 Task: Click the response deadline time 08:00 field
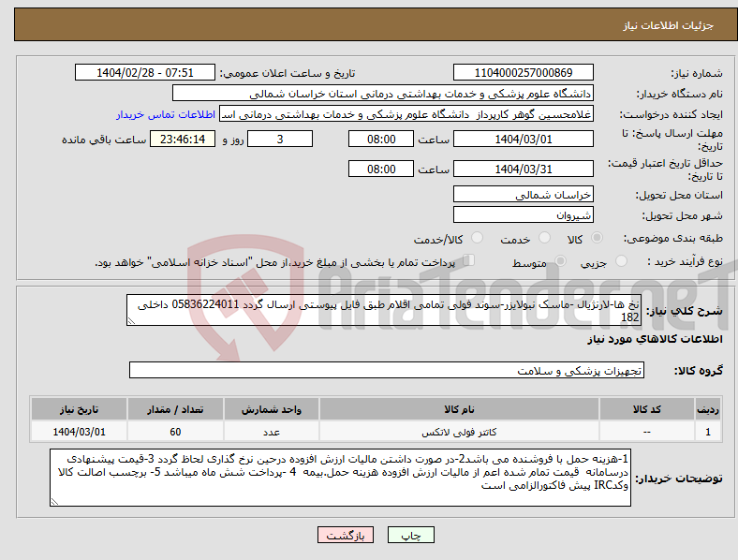381,140
